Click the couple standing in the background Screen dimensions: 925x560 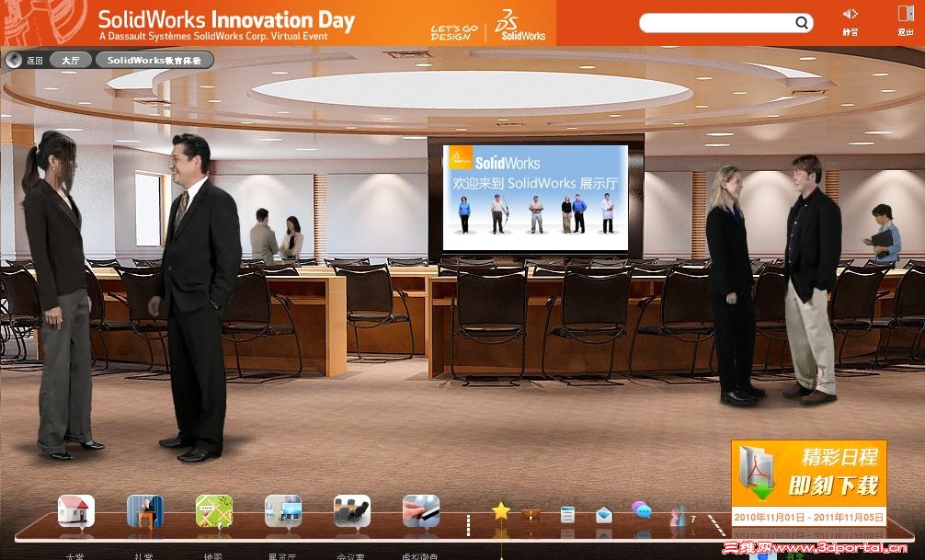pyautogui.click(x=277, y=236)
